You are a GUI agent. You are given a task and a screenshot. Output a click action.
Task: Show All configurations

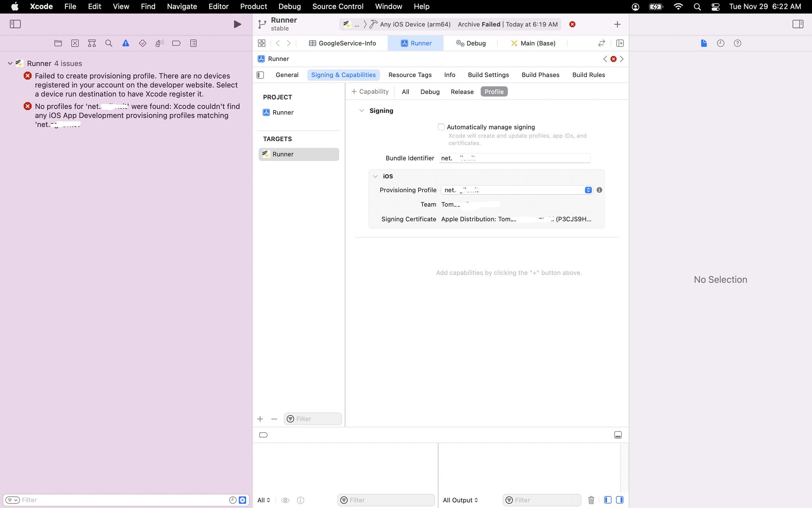tap(405, 92)
